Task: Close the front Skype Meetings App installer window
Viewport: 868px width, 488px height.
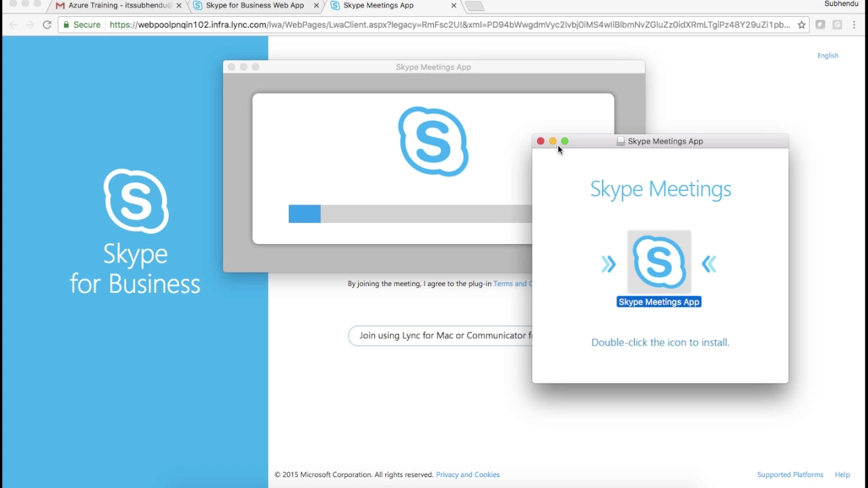Action: 540,141
